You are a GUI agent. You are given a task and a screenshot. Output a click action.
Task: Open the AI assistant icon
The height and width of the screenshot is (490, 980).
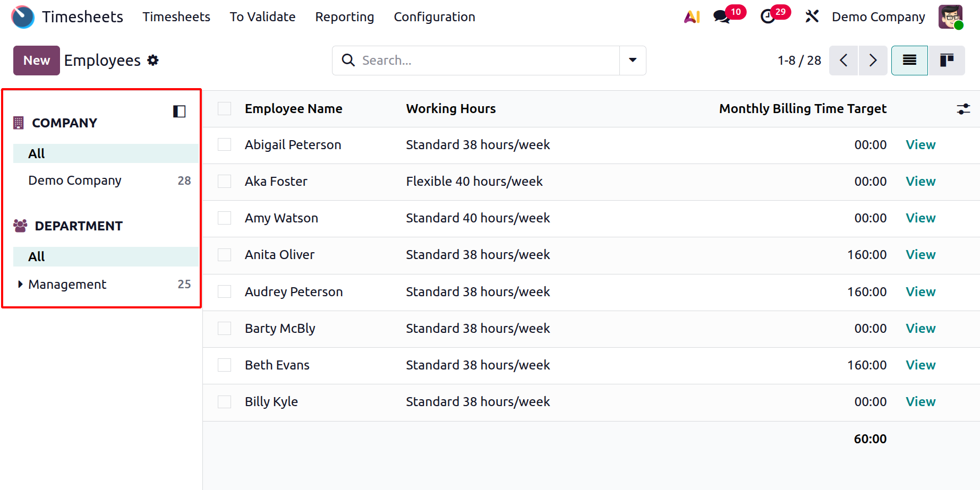pos(692,17)
